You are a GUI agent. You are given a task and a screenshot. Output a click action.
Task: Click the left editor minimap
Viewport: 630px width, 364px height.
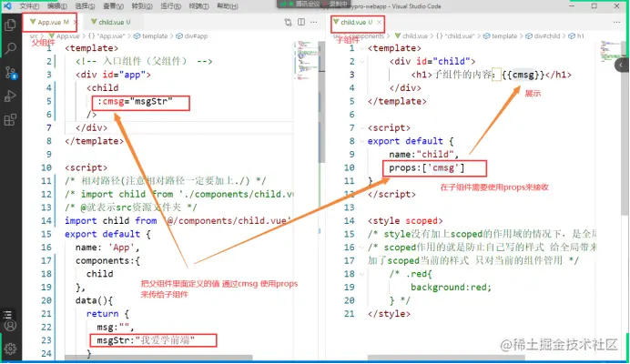(x=307, y=60)
